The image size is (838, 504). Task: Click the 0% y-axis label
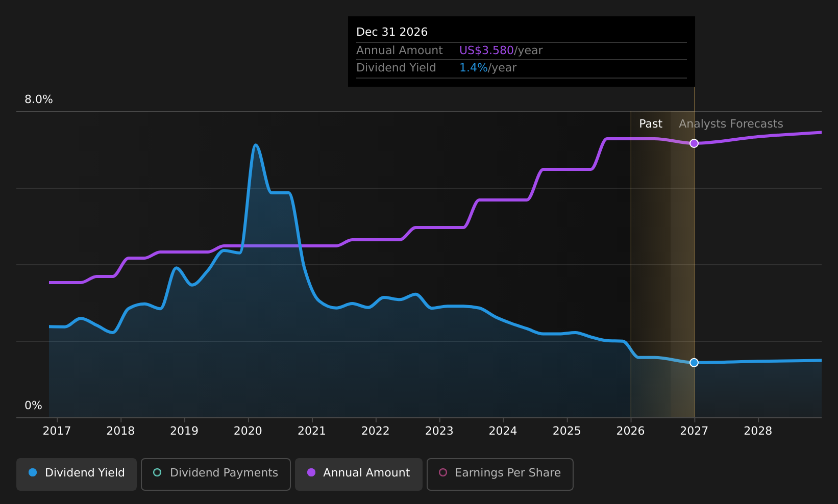tap(33, 406)
